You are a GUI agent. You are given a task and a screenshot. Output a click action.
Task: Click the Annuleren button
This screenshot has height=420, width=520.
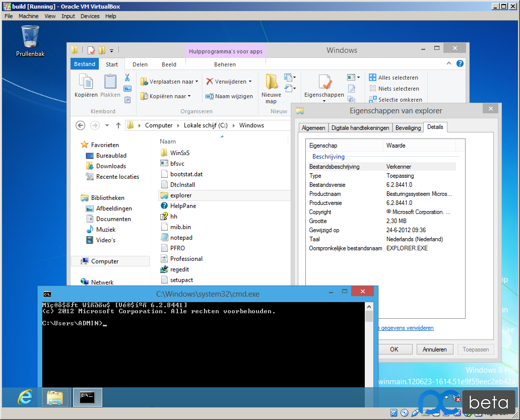(434, 349)
